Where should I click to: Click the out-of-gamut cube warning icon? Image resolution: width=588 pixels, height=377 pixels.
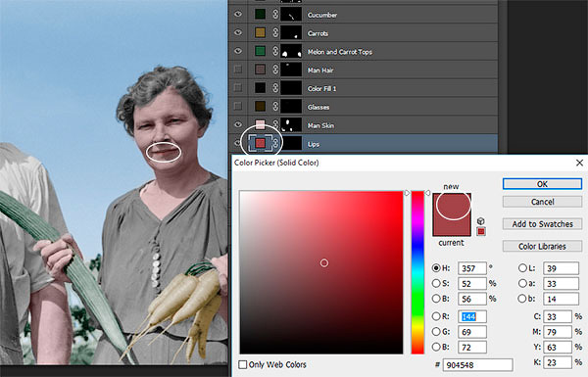click(x=481, y=221)
